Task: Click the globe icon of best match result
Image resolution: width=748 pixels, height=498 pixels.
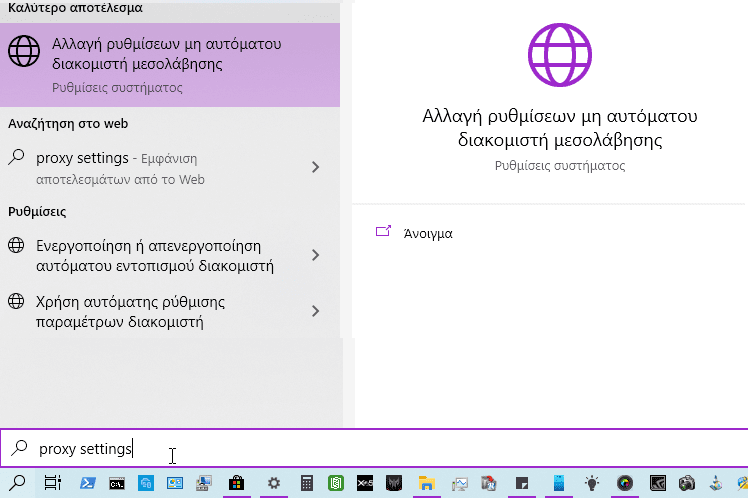Action: [24, 51]
